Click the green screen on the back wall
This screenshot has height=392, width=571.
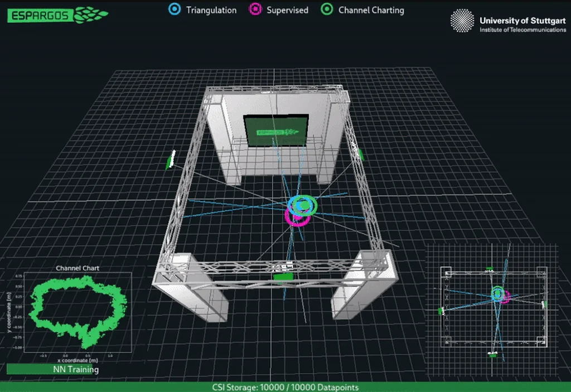tap(277, 132)
